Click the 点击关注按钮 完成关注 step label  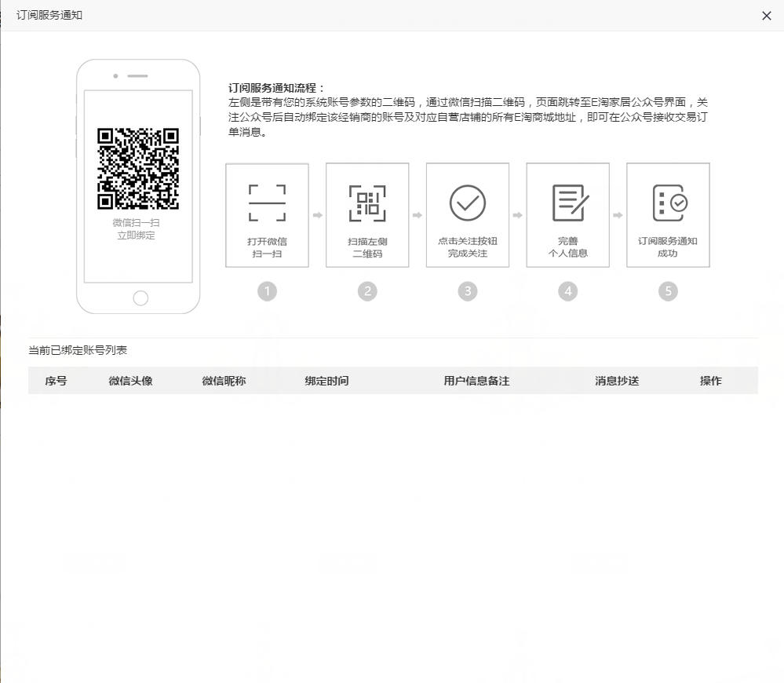click(468, 247)
